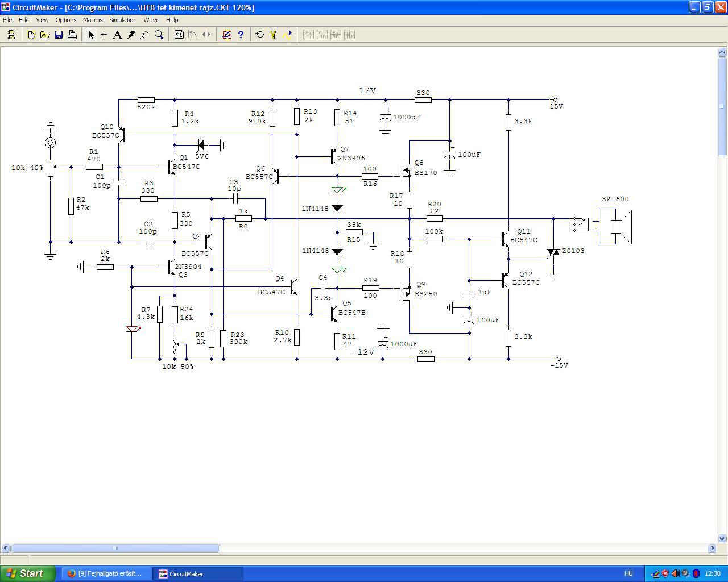
Task: Print the schematic via printer icon
Action: [72, 35]
